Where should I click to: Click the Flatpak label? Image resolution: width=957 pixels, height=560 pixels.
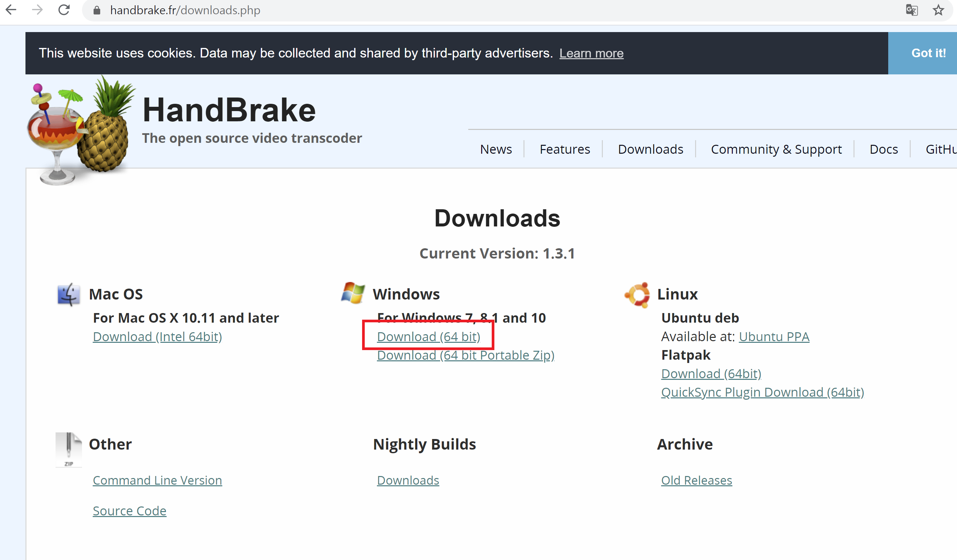coord(686,355)
